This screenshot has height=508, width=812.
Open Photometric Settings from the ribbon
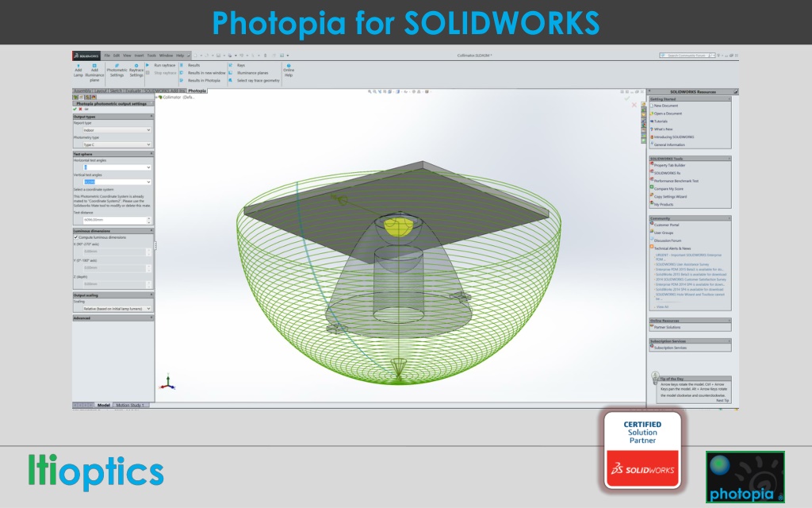tap(117, 72)
